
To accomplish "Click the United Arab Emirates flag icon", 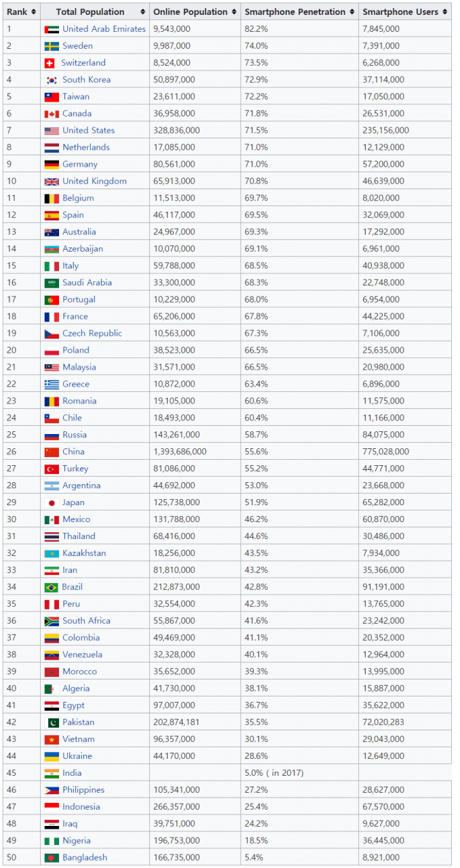I will 52,29.
